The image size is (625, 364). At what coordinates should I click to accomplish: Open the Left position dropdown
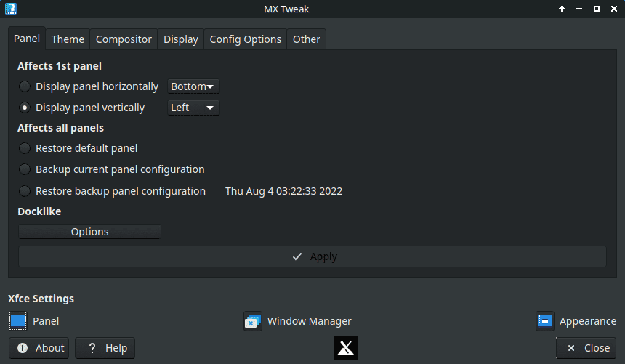(193, 108)
